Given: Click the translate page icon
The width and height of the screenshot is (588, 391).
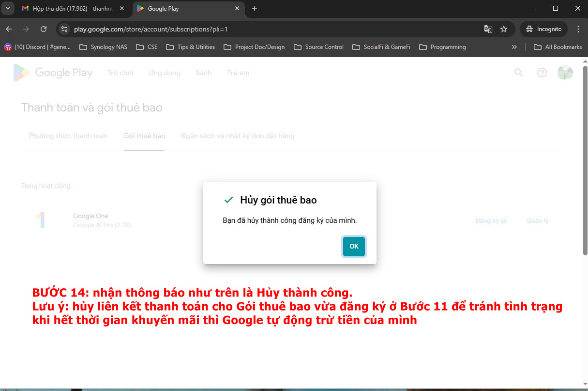Looking at the screenshot, I should (488, 29).
